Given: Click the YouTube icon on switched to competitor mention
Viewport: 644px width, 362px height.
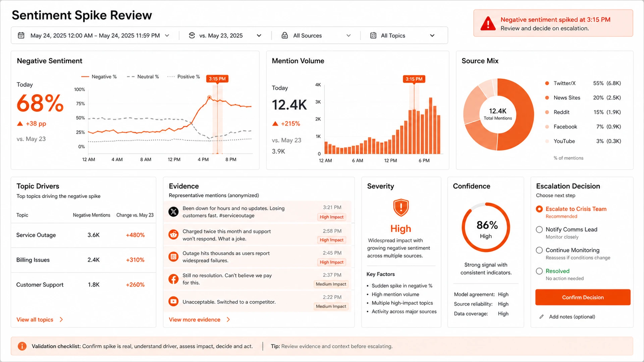Looking at the screenshot, I should click(x=173, y=301).
